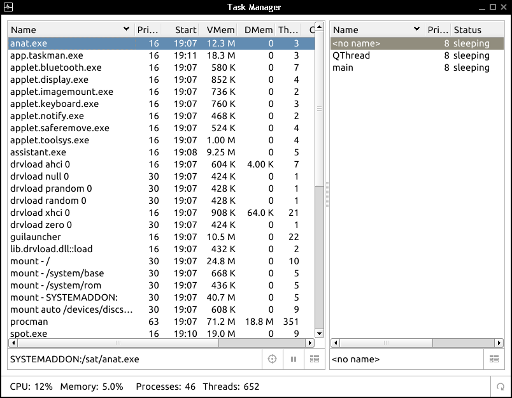This screenshot has width=512, height=398.
Task: Select the <no name> thread row
Action: pyautogui.click(x=417, y=43)
